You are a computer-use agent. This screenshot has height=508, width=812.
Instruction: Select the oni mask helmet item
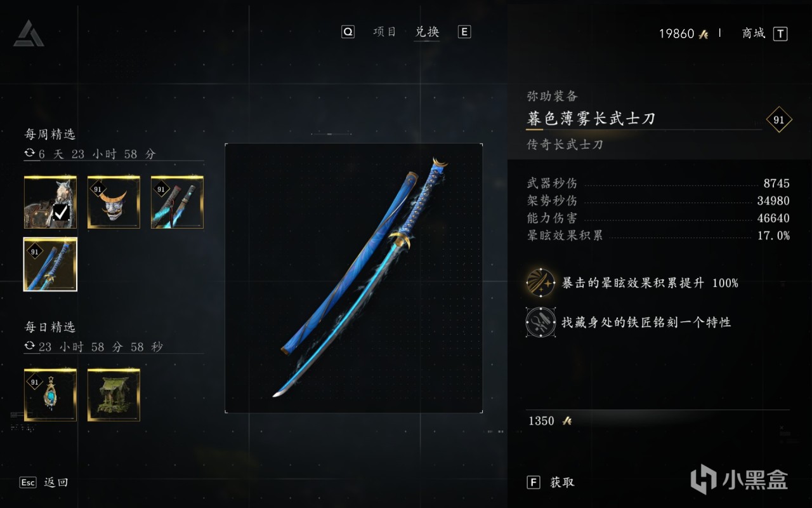[x=114, y=202]
